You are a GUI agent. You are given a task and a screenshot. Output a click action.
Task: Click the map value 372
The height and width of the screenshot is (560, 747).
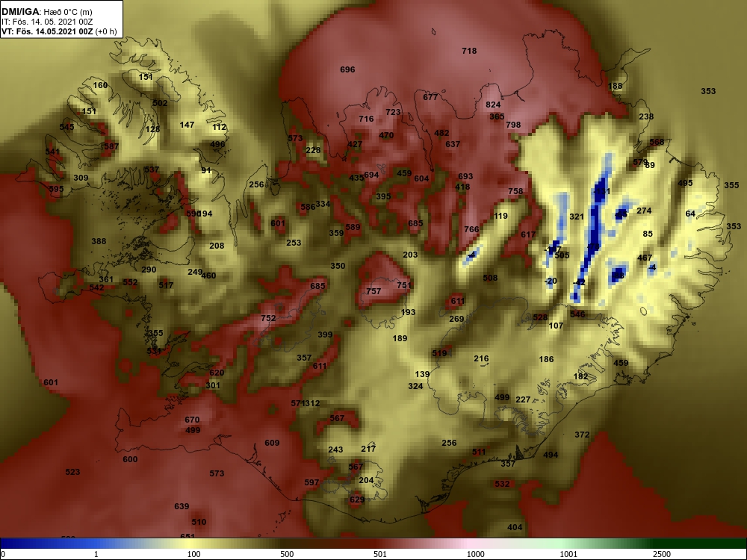[582, 435]
